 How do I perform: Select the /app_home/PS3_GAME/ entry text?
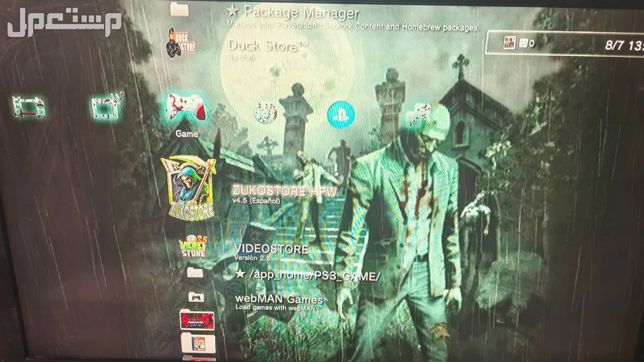point(308,275)
